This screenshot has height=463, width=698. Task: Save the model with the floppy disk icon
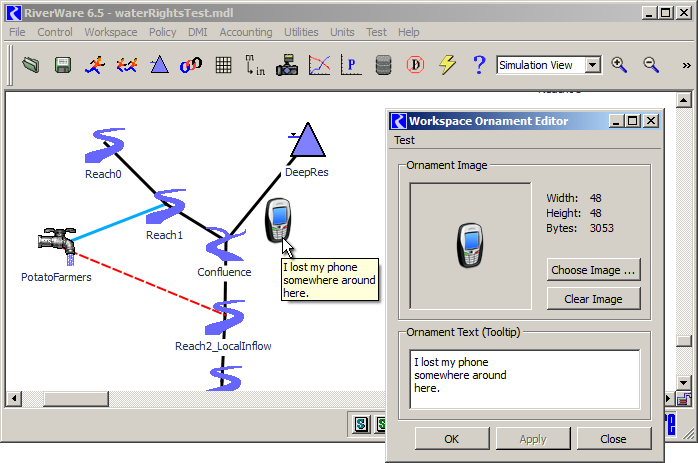pyautogui.click(x=63, y=65)
